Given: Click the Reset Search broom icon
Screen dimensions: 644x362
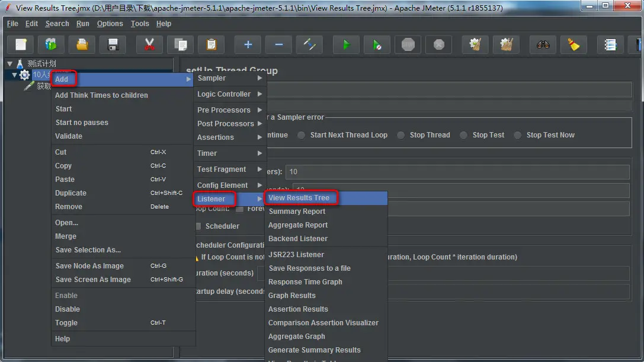Looking at the screenshot, I should [573, 44].
